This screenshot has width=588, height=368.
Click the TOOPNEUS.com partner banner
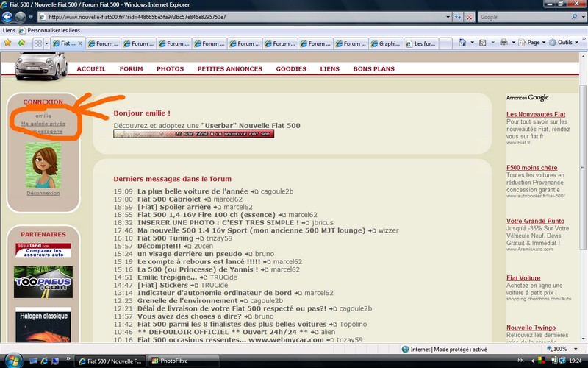[43, 282]
